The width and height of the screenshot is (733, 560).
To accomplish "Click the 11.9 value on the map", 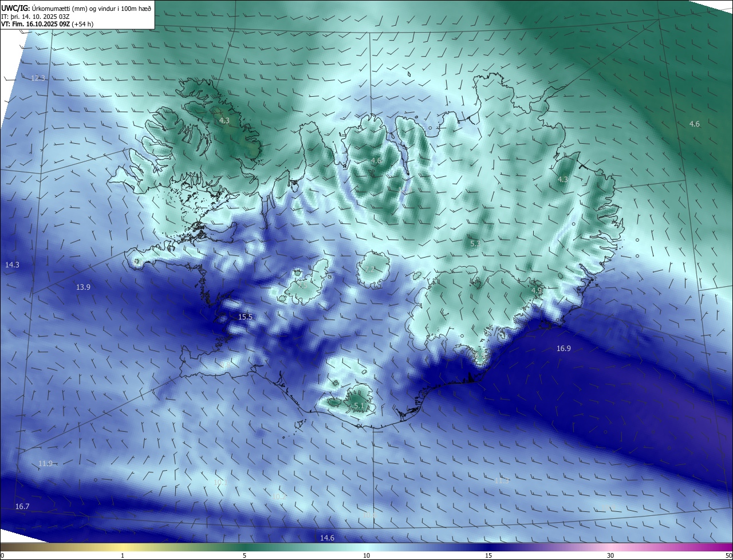I will click(46, 463).
